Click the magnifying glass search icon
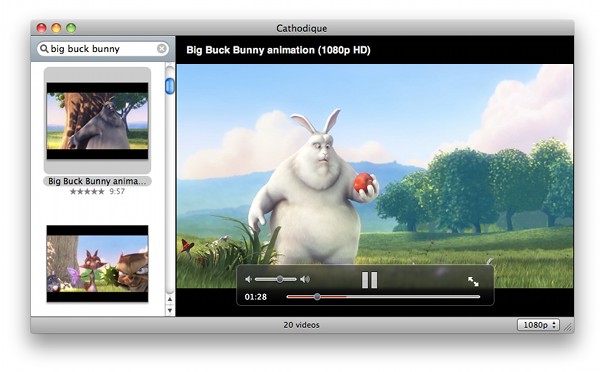 (x=44, y=49)
